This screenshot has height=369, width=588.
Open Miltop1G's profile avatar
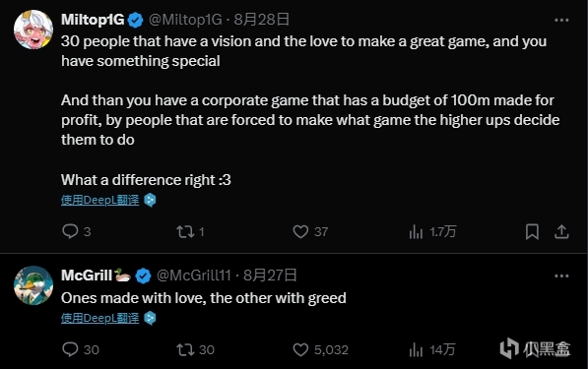click(33, 30)
